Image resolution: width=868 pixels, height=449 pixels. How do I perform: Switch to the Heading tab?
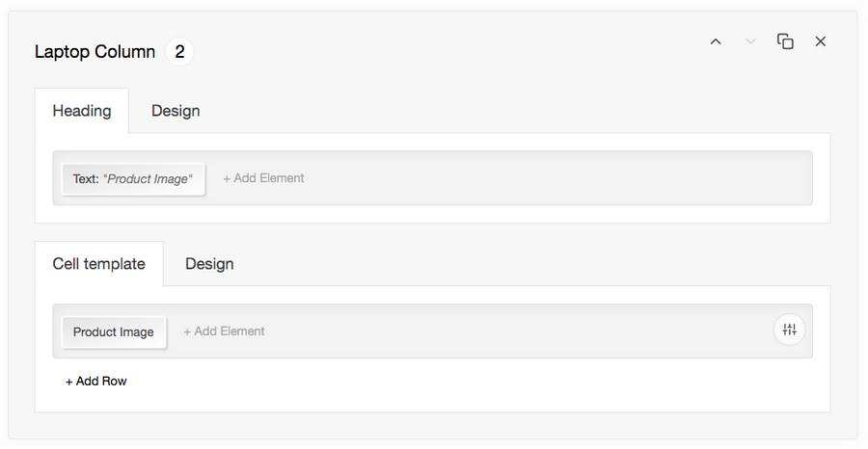(82, 111)
